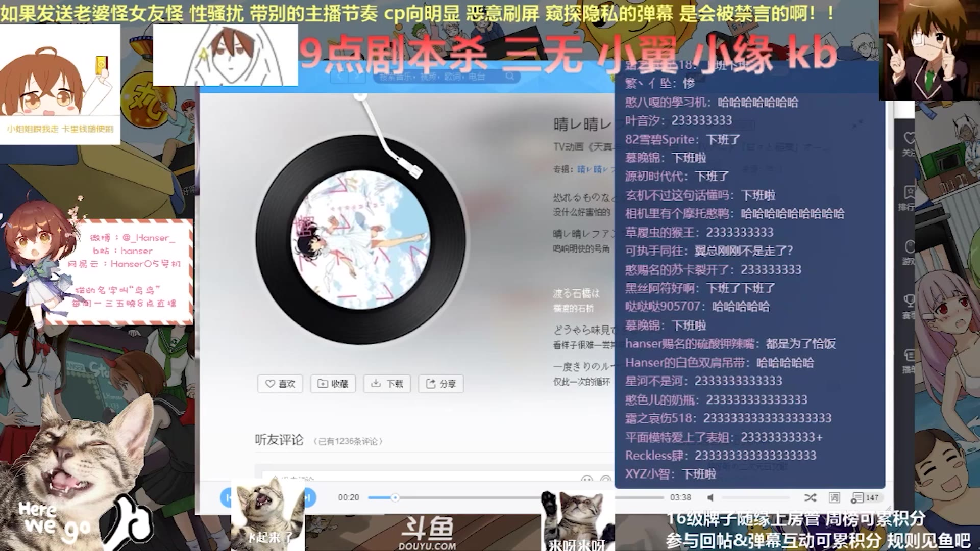Share the song via 分享 button
The image size is (980, 551).
click(x=441, y=384)
